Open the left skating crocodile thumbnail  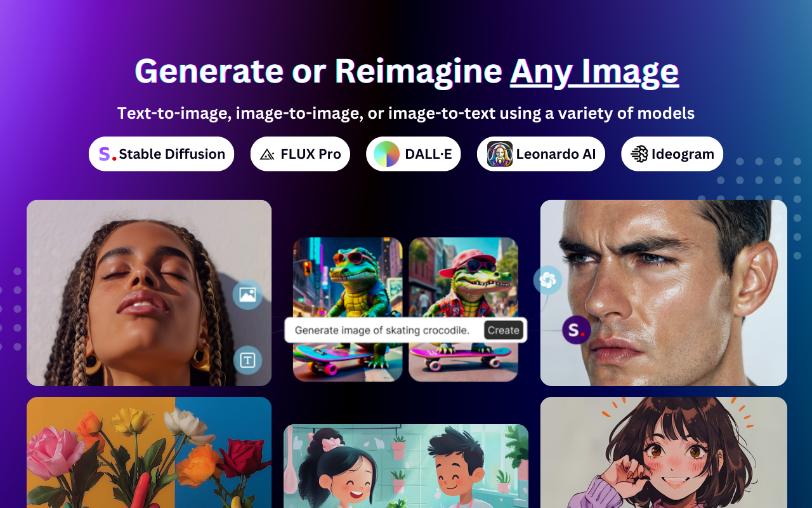[348, 309]
